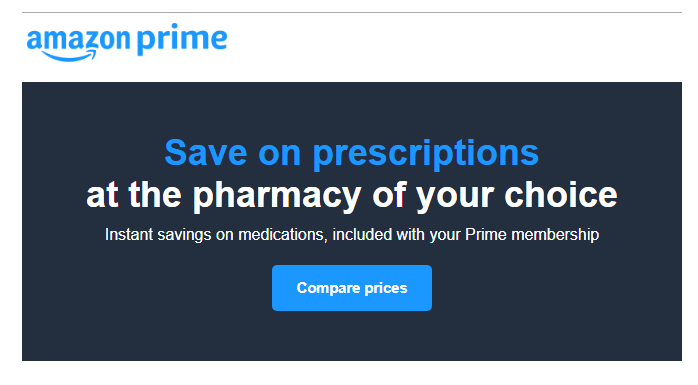Image resolution: width=698 pixels, height=385 pixels.
Task: Click the word "prescriptions" in blue headline
Action: [426, 154]
